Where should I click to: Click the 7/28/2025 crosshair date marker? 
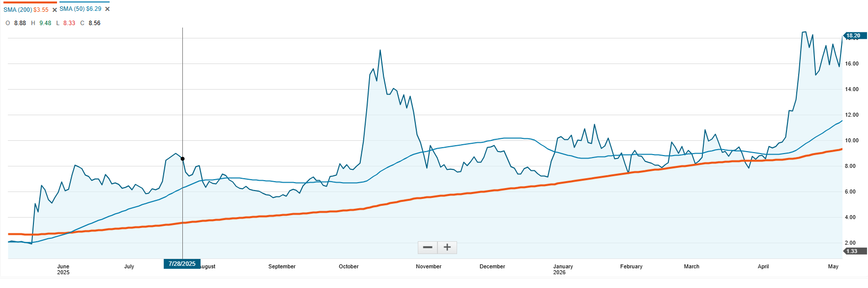[x=182, y=264]
